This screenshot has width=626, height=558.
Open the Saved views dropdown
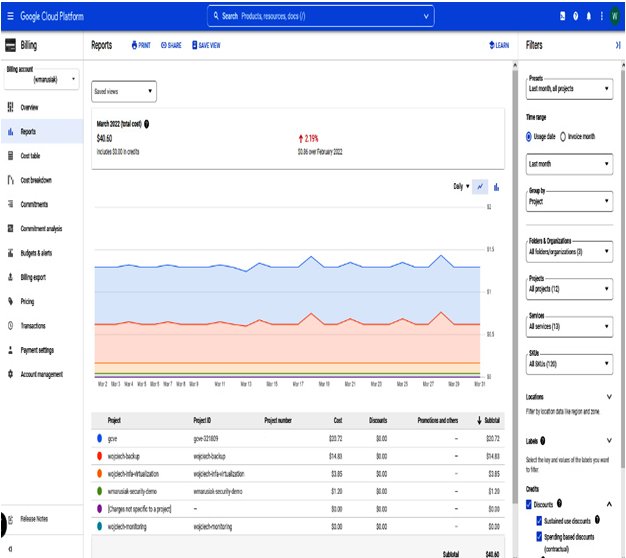coord(124,91)
